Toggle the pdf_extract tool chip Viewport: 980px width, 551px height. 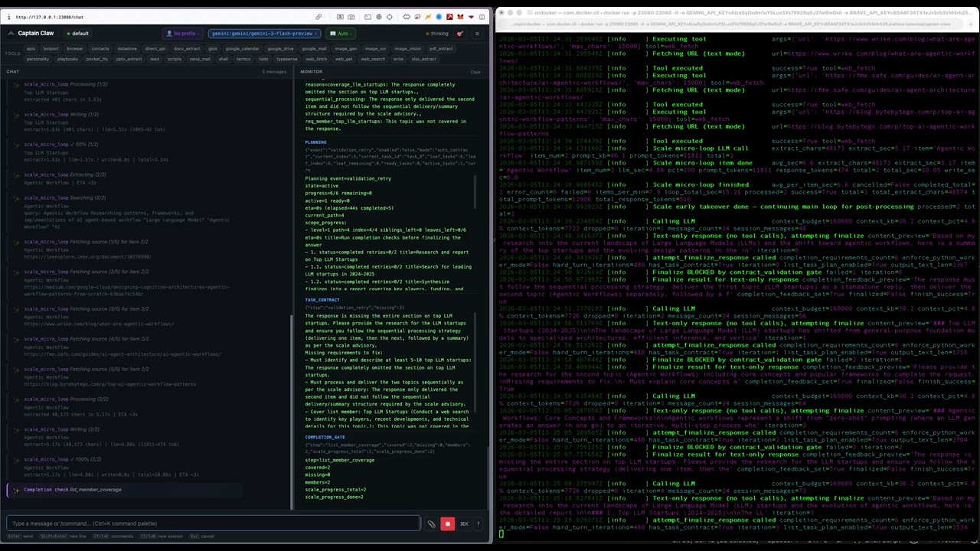(441, 49)
